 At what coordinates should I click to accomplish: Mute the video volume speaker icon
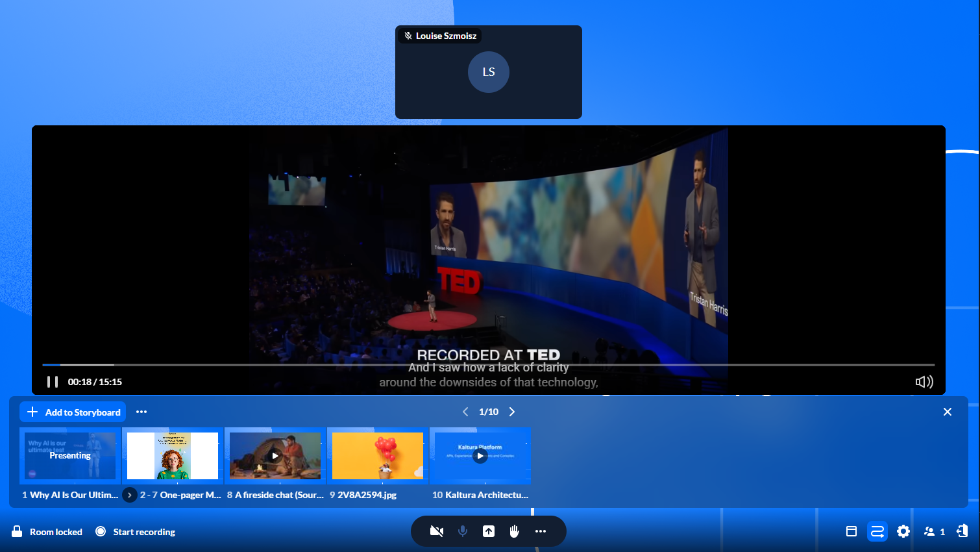(924, 382)
